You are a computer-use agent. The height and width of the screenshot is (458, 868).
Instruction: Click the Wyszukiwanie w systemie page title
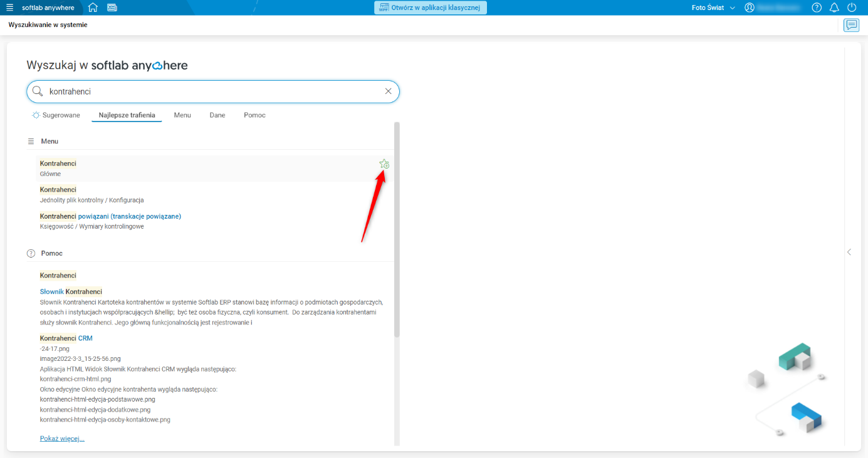(48, 25)
